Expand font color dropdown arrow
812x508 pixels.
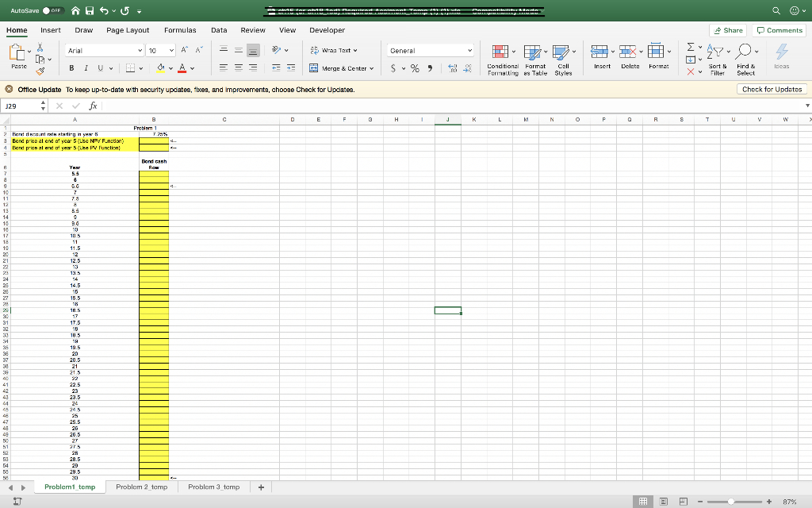point(192,68)
